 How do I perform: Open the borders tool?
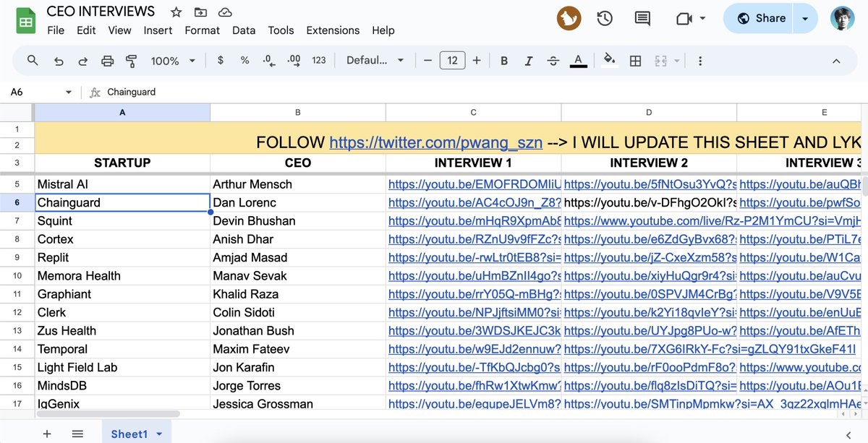[x=635, y=61]
